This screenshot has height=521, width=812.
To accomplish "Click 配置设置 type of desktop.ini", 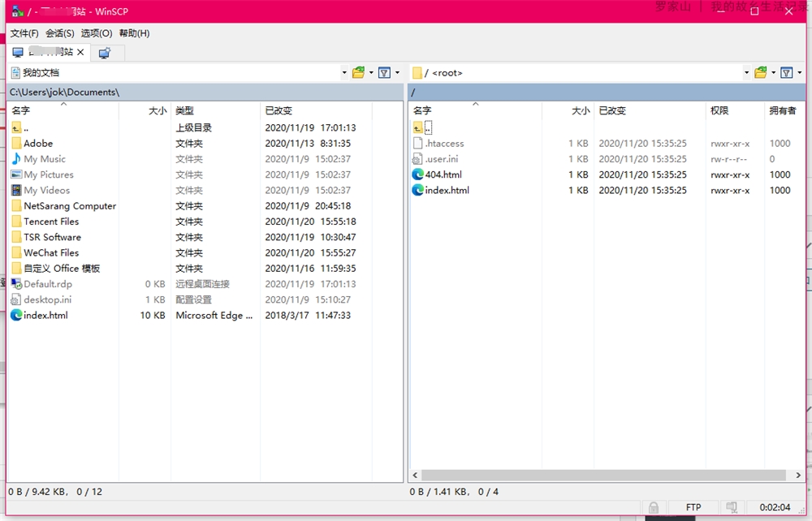I will pyautogui.click(x=194, y=299).
